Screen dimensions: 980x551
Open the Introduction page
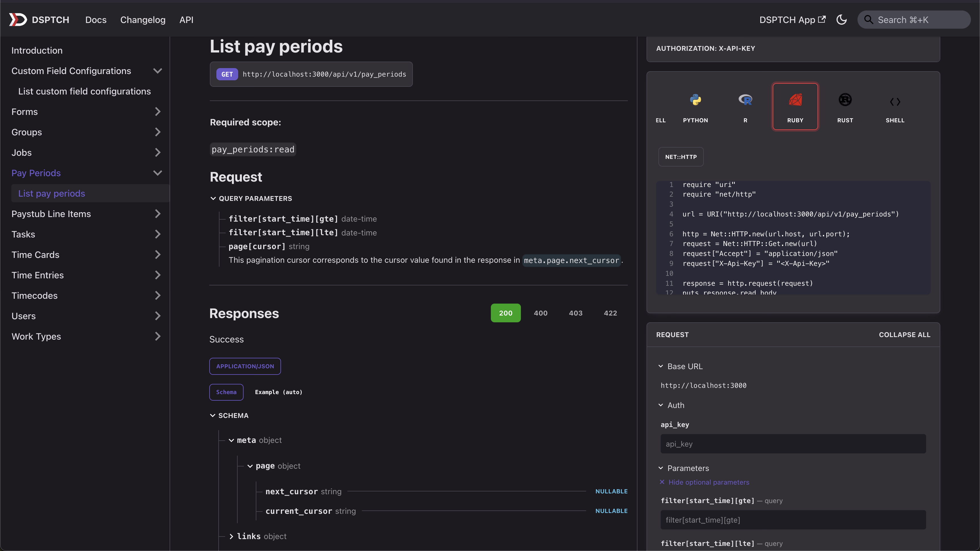tap(37, 50)
